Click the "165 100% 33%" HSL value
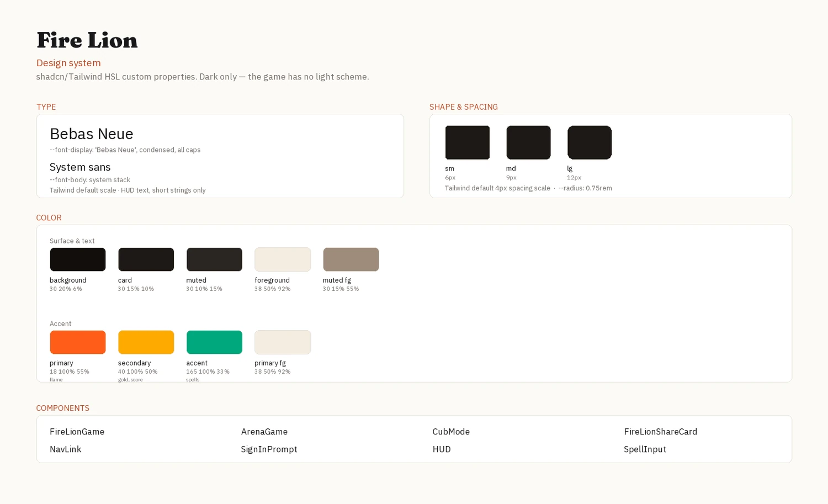 [x=208, y=372]
